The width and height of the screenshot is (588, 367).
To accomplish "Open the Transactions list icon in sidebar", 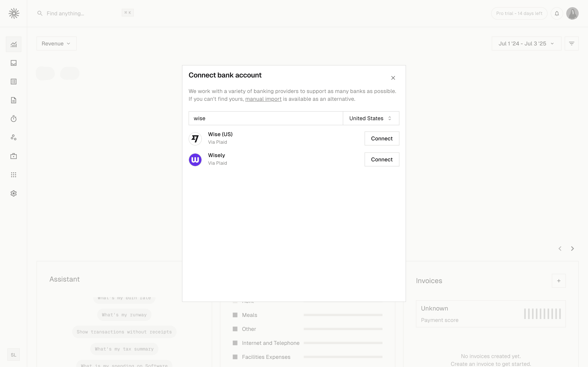I will [x=14, y=82].
